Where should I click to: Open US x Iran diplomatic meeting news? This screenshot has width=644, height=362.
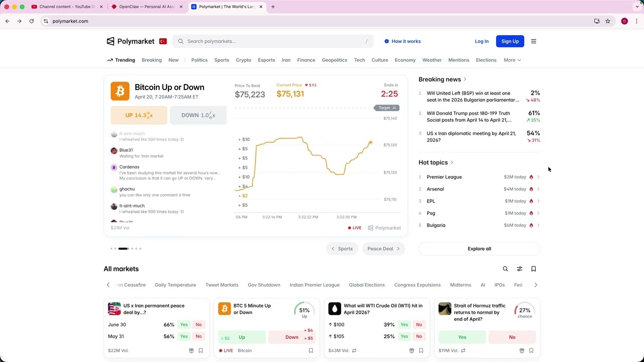479,137
